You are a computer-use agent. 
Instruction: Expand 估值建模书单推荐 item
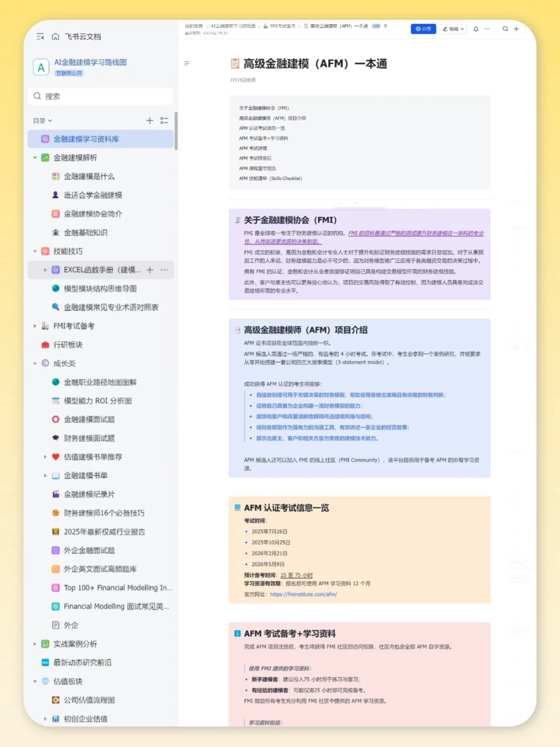pyautogui.click(x=45, y=457)
